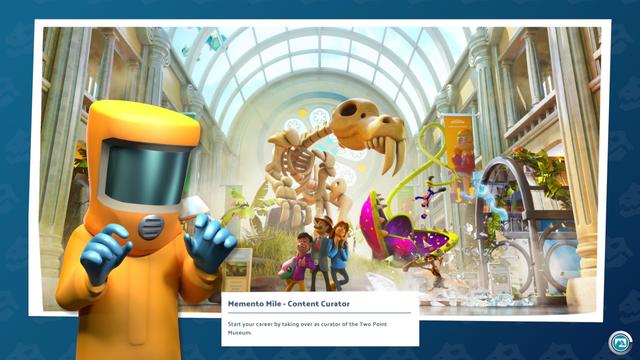Click the round respirator filter on suit
The image size is (640, 360).
point(151,227)
